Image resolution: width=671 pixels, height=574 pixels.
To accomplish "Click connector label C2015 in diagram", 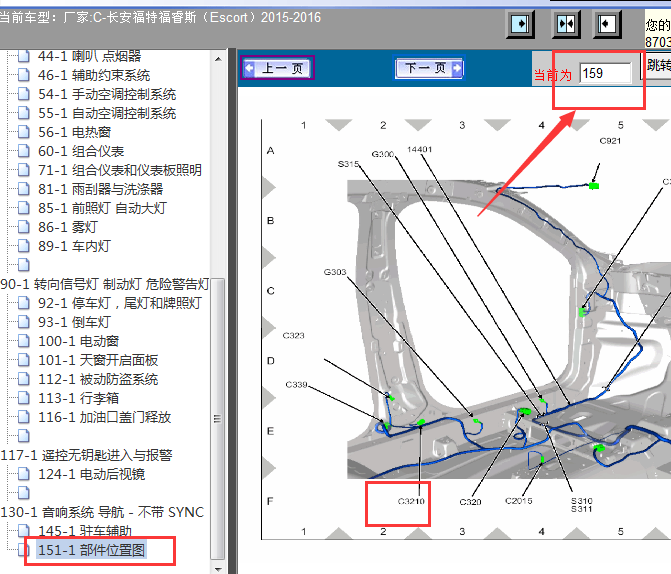I will (x=519, y=501).
